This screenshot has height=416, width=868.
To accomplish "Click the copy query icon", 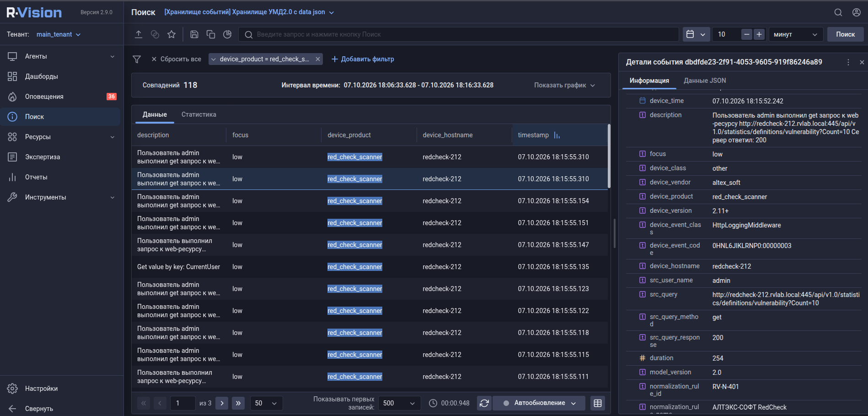I will coord(211,34).
